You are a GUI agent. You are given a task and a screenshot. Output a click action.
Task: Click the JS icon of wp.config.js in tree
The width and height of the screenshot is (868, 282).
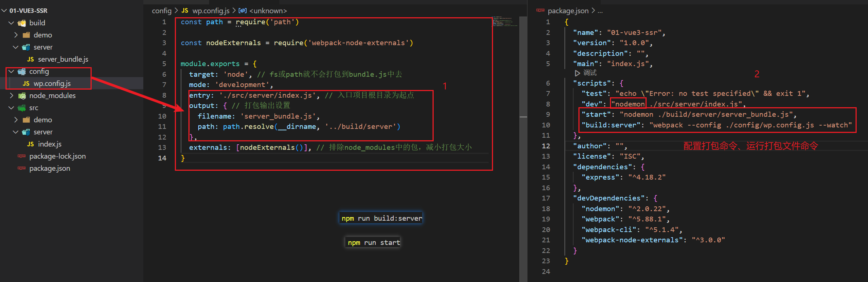pyautogui.click(x=26, y=83)
